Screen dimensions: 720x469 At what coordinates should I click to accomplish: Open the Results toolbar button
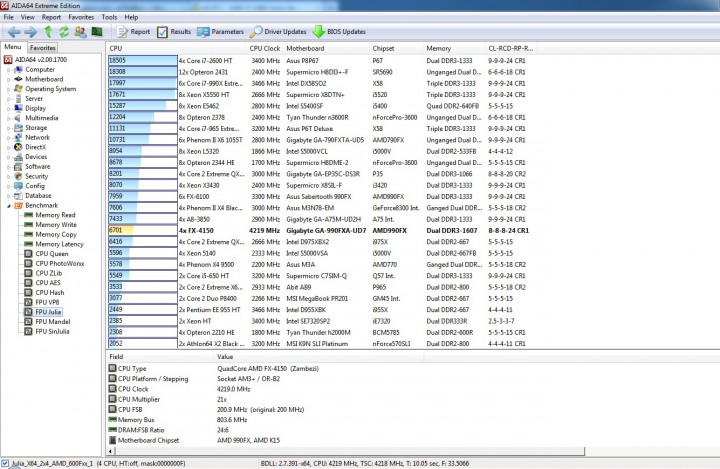[174, 32]
